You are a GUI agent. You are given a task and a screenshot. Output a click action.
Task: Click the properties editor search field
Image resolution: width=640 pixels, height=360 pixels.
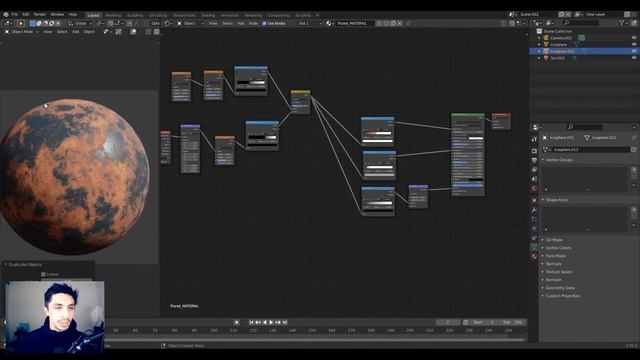(585, 127)
